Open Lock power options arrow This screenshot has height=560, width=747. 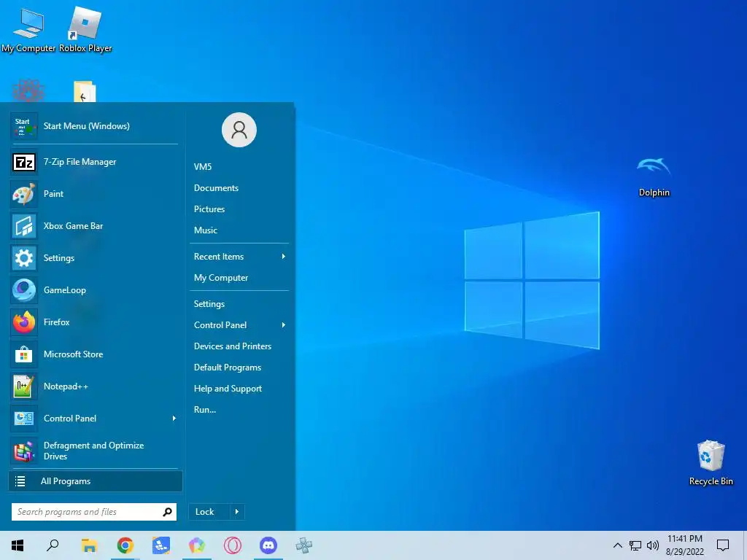(237, 512)
